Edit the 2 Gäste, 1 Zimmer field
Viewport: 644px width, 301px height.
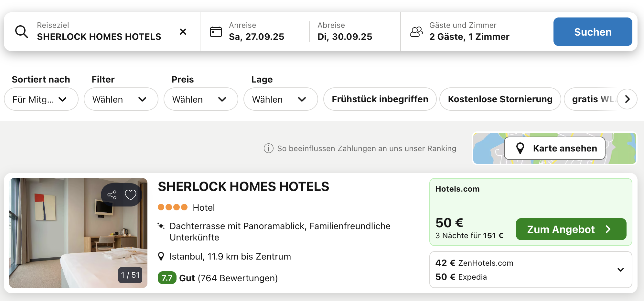pyautogui.click(x=469, y=32)
